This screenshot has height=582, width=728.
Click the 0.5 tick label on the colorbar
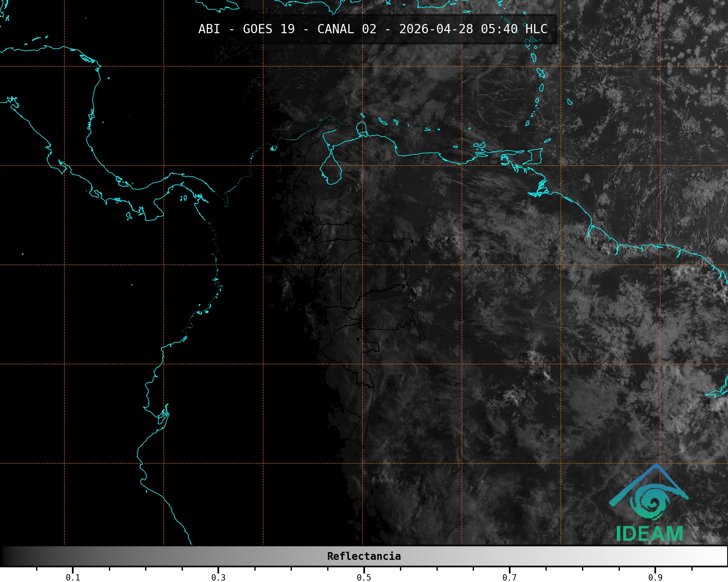pyautogui.click(x=364, y=577)
